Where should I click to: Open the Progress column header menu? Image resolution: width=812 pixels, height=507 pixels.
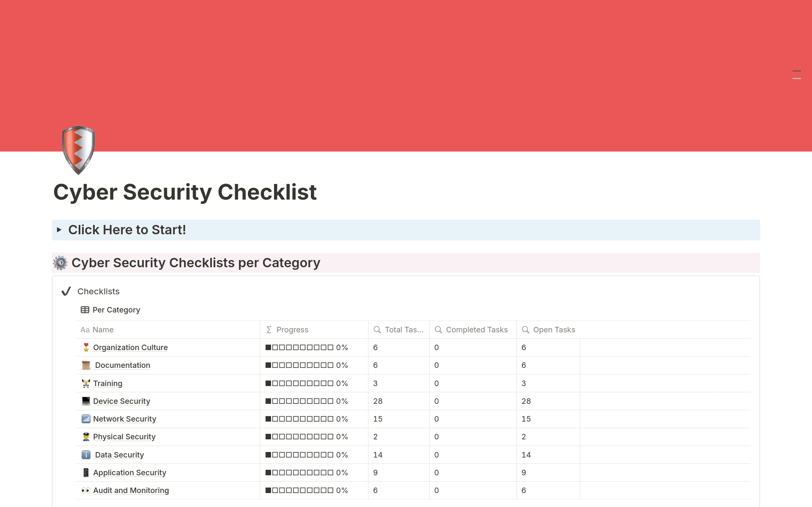(x=292, y=329)
